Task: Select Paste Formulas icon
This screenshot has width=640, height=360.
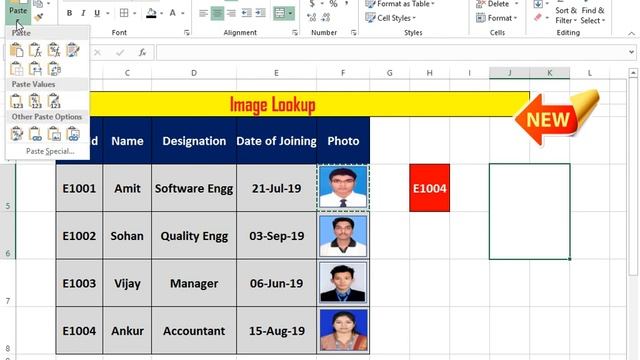Action: pos(35,50)
